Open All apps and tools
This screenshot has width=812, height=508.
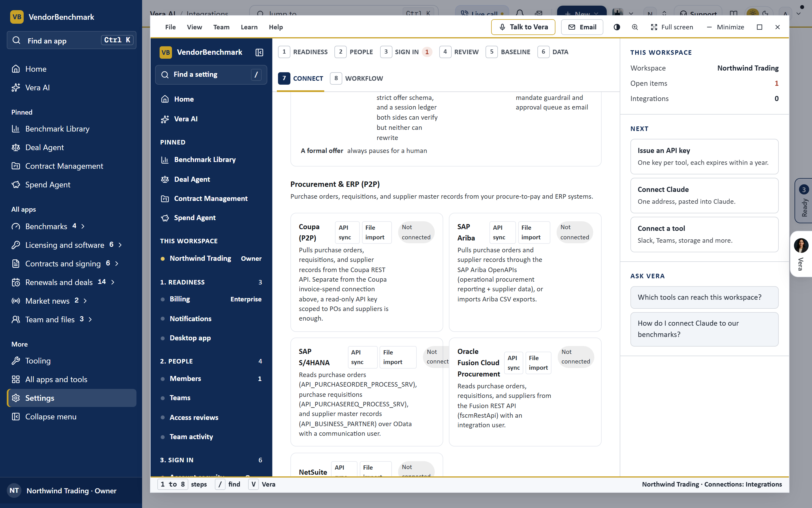tap(56, 379)
